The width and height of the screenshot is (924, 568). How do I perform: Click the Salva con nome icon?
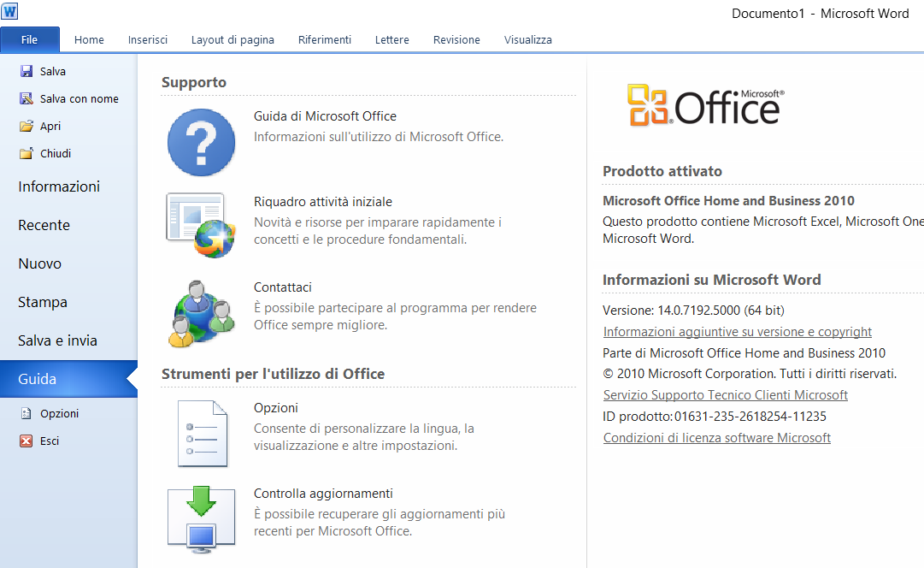[26, 98]
